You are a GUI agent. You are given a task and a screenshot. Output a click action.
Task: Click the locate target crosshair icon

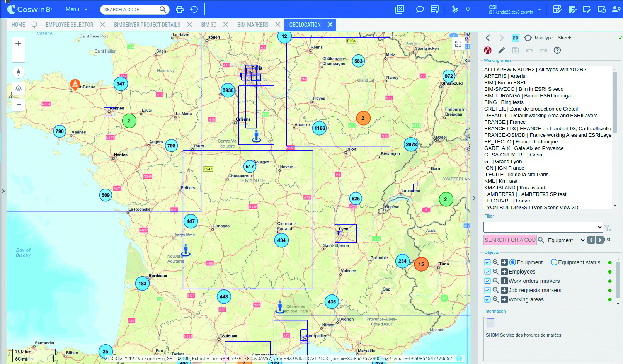528,38
